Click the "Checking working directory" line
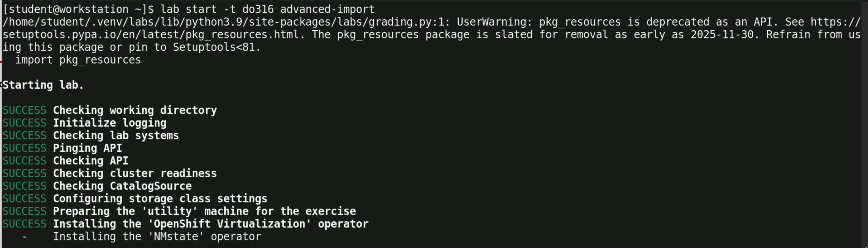Viewport: 868px width, 248px height. coord(135,110)
